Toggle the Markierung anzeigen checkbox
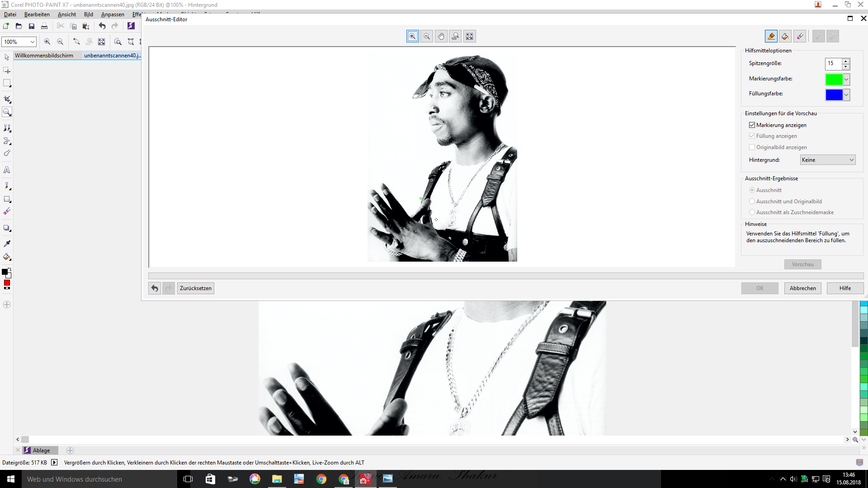This screenshot has width=868, height=488. pos(752,125)
